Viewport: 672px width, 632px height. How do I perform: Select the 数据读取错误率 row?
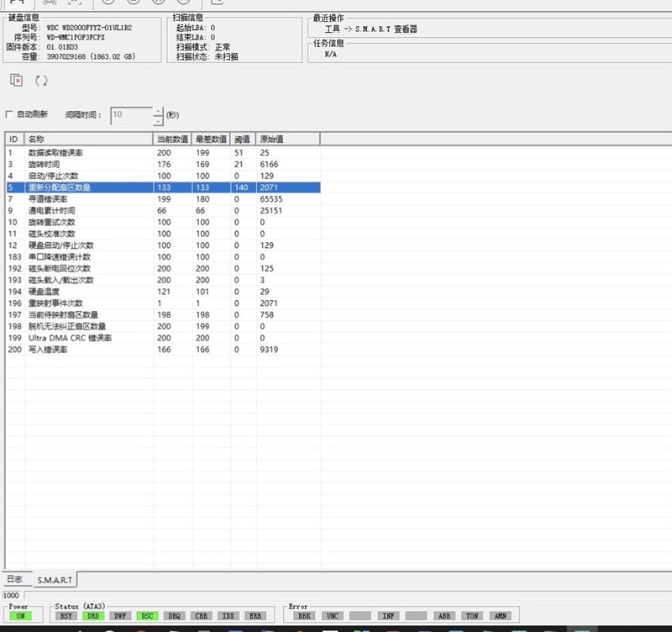point(163,153)
